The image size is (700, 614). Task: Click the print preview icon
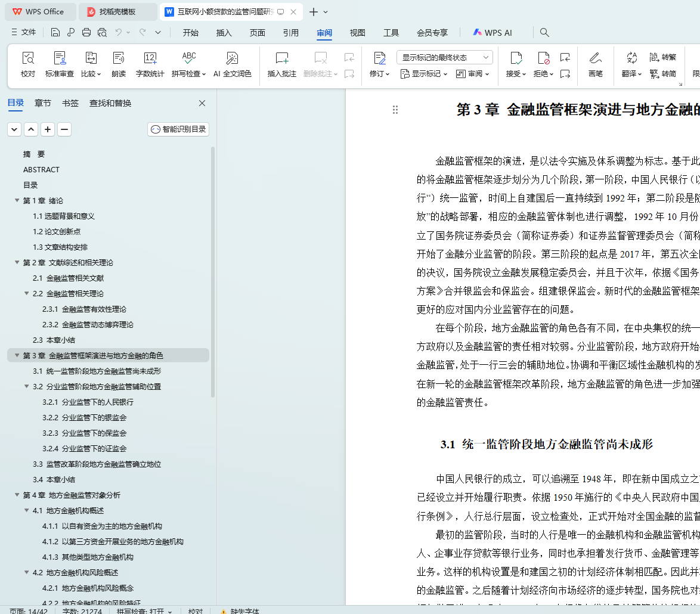pyautogui.click(x=102, y=32)
